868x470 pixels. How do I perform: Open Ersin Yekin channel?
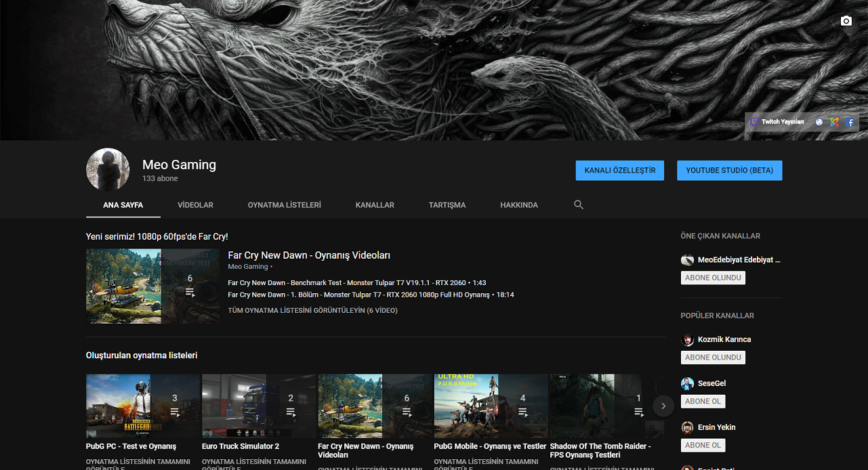[716, 427]
